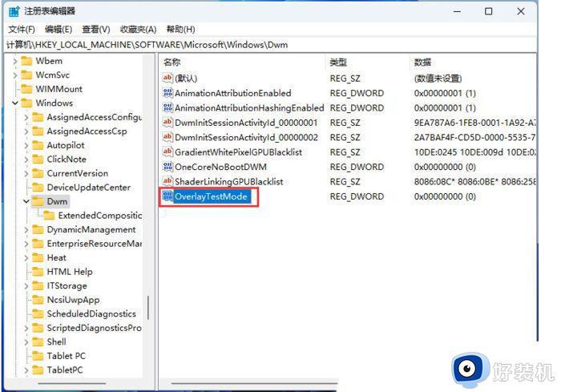
Task: Click the OneCoreNoBootDWM DWORD icon
Action: click(167, 167)
